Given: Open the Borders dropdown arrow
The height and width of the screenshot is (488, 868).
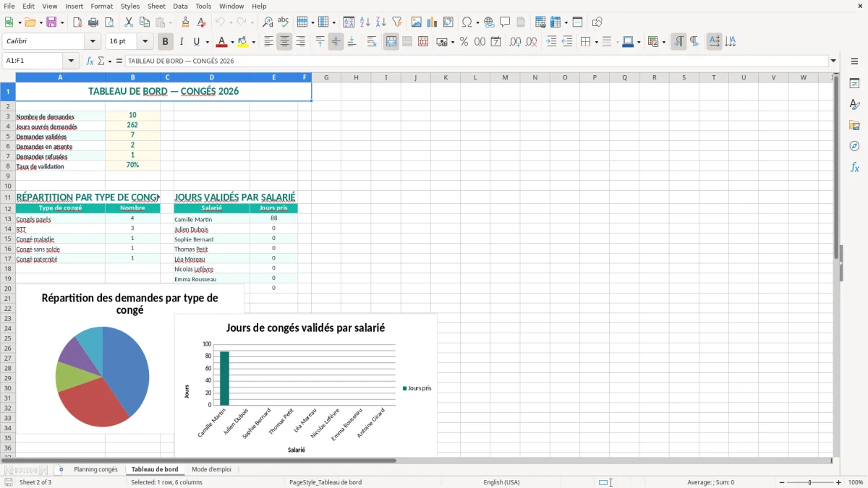Looking at the screenshot, I should click(x=596, y=42).
